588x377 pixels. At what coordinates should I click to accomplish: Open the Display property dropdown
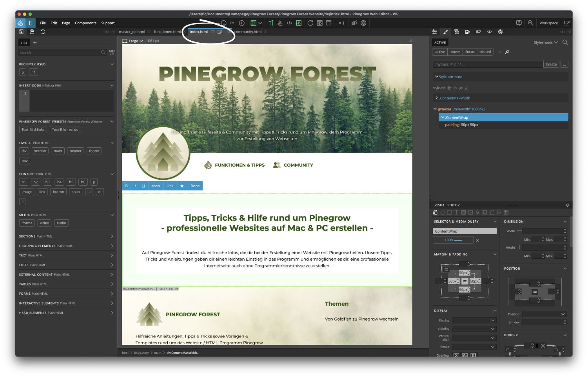(474, 320)
